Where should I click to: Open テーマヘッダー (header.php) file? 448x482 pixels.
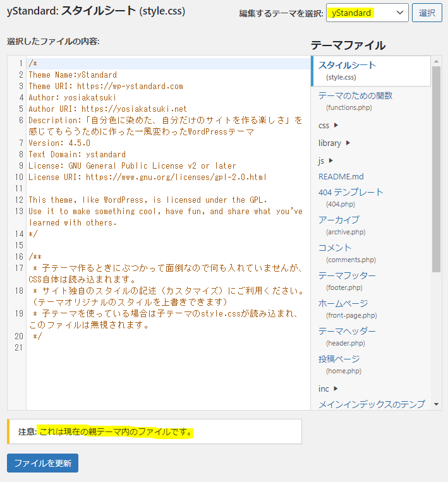pyautogui.click(x=347, y=337)
